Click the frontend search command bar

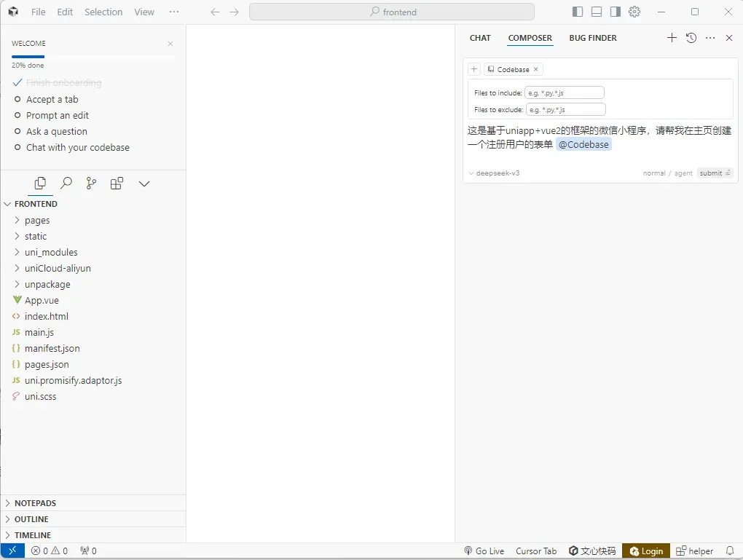(392, 12)
